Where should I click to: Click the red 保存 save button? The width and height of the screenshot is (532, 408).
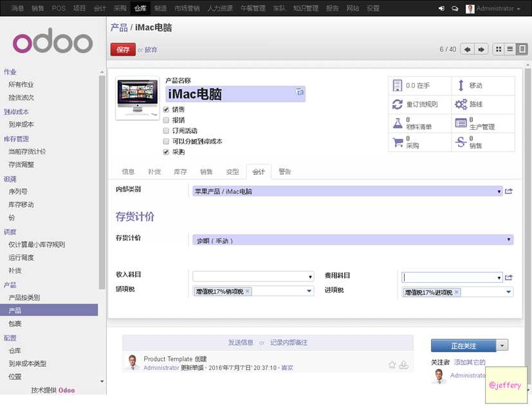pos(123,50)
